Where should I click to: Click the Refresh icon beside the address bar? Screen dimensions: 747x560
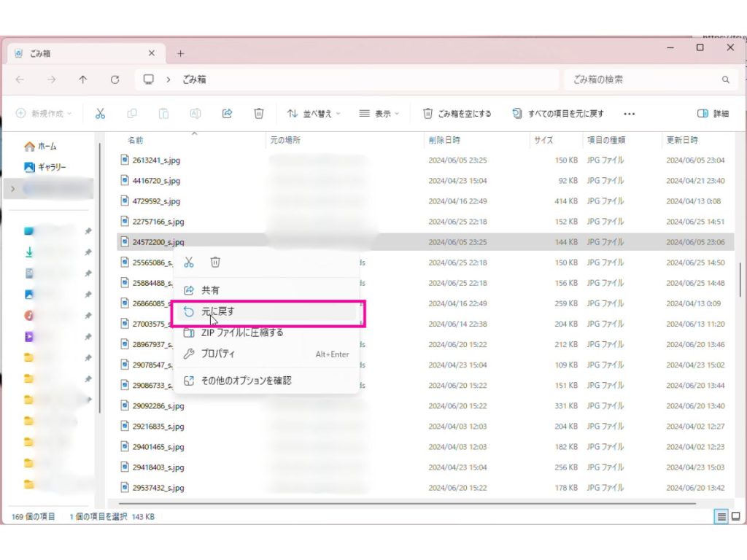(x=115, y=80)
